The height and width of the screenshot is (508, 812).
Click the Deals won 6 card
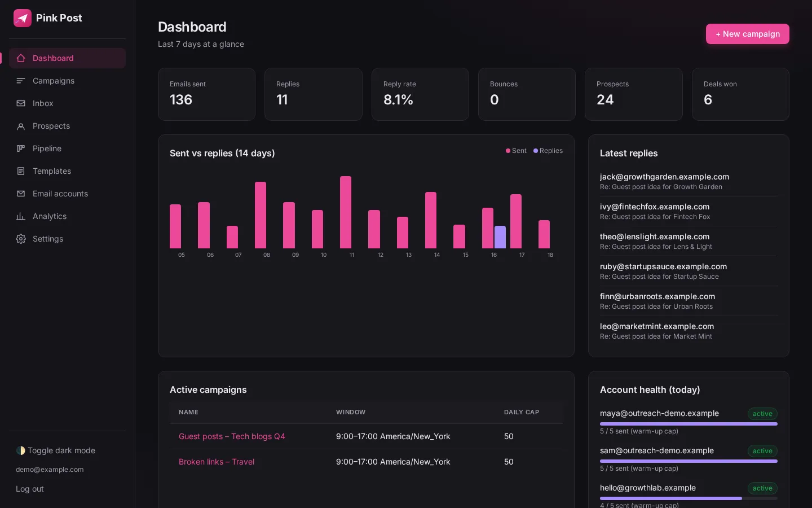(x=740, y=94)
